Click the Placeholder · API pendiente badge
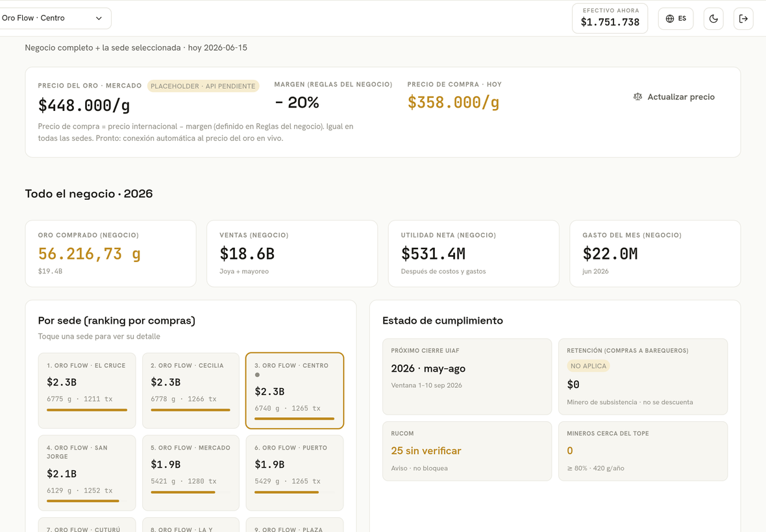766x532 pixels. click(x=203, y=86)
